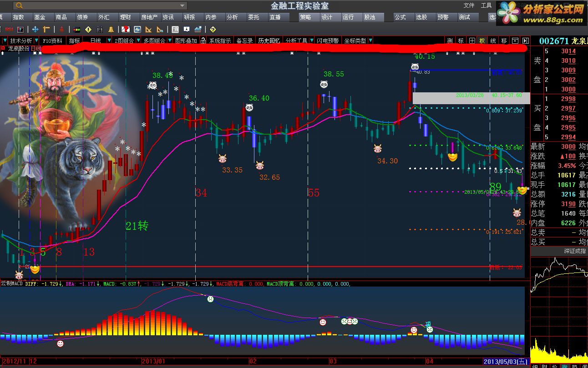This screenshot has height=368, width=588.
Task: Open the 文件 menu
Action: tap(469, 5)
